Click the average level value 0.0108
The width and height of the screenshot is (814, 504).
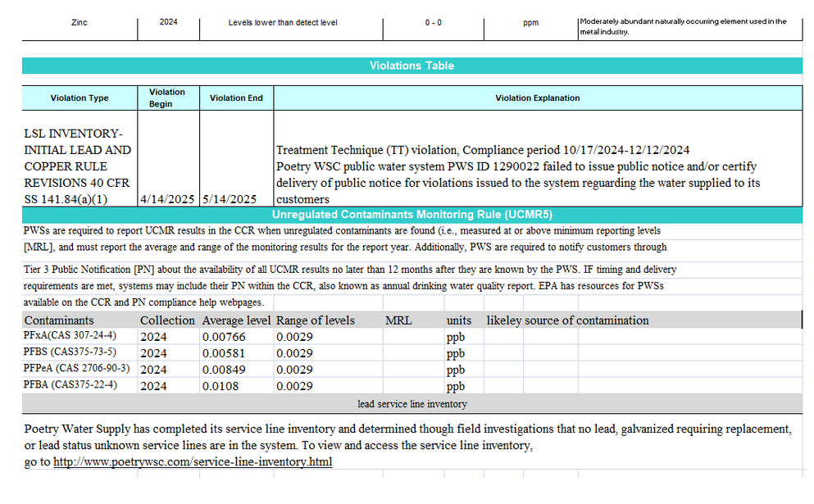(221, 387)
